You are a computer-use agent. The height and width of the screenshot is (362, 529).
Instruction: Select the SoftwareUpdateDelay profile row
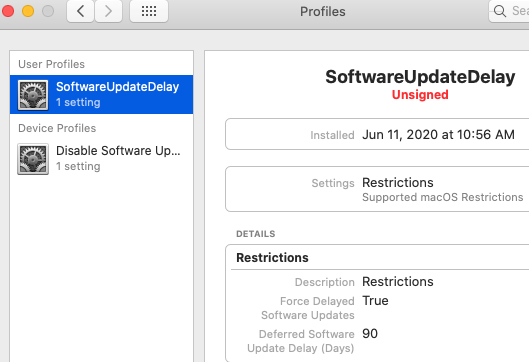pyautogui.click(x=102, y=94)
